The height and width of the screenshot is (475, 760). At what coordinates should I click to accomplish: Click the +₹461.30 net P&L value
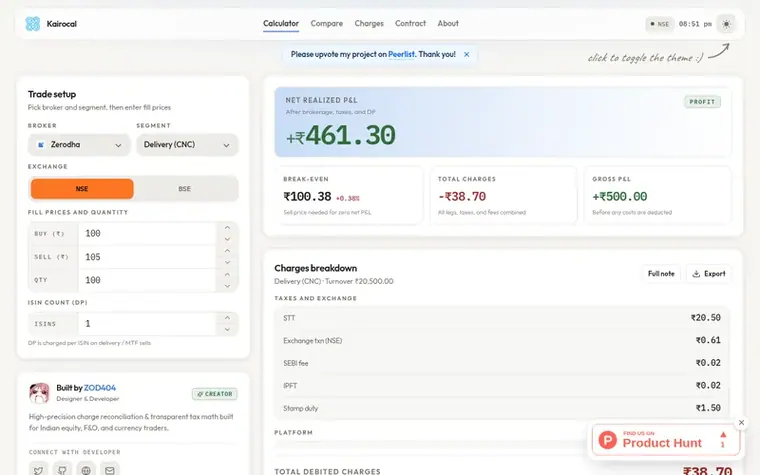(341, 135)
